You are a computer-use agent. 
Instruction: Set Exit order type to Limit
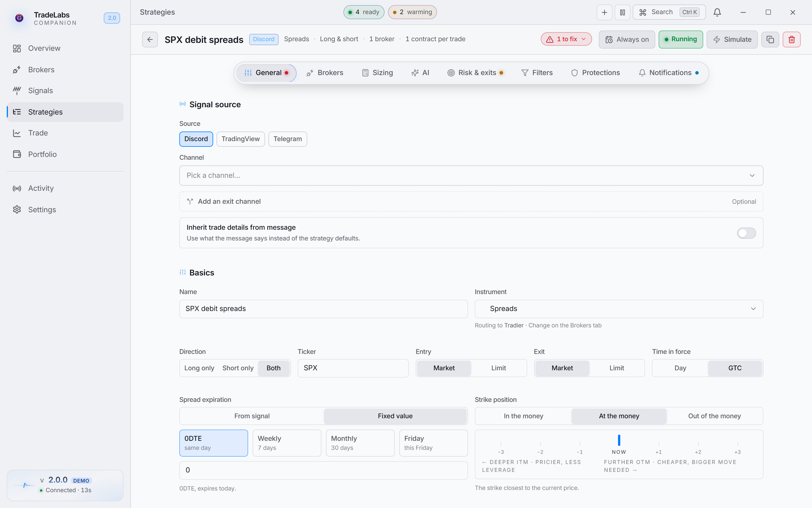(617, 368)
